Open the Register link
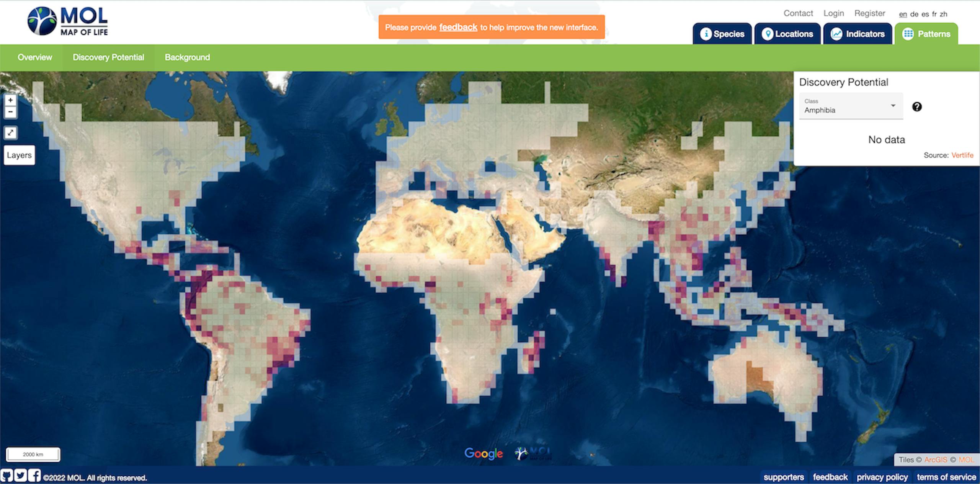Screen dimensions: 980x484 [x=870, y=13]
